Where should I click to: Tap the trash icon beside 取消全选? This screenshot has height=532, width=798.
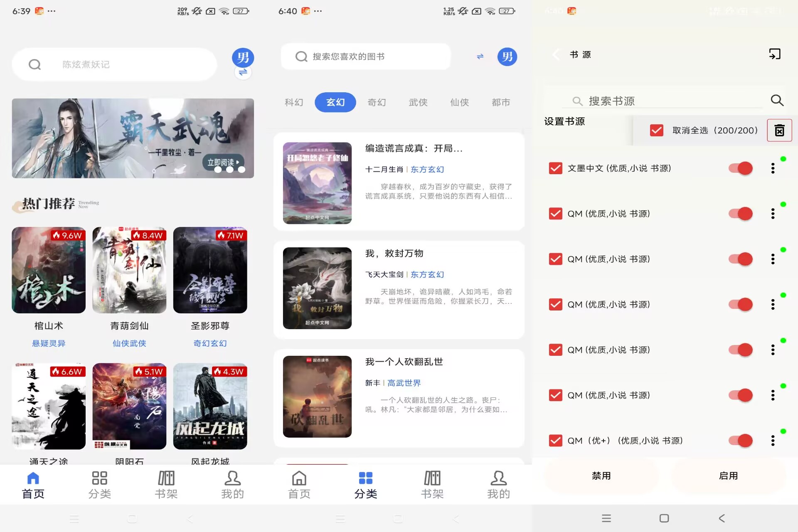(x=779, y=130)
